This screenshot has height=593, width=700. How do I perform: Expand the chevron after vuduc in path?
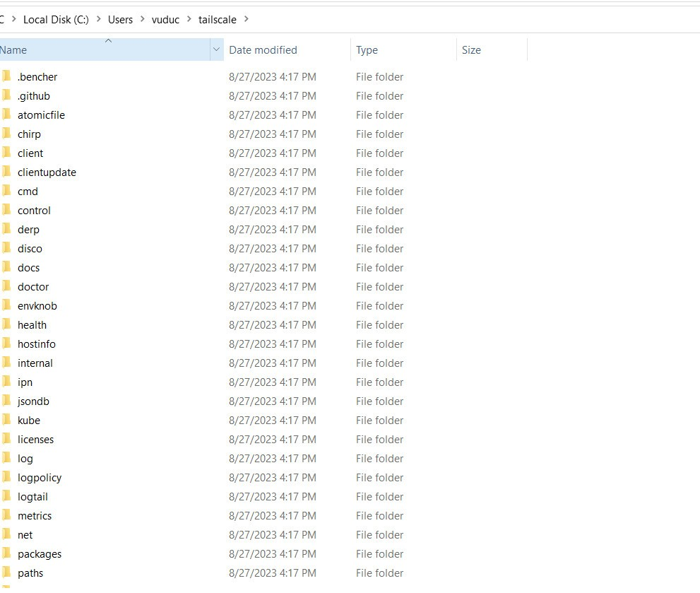pos(189,19)
